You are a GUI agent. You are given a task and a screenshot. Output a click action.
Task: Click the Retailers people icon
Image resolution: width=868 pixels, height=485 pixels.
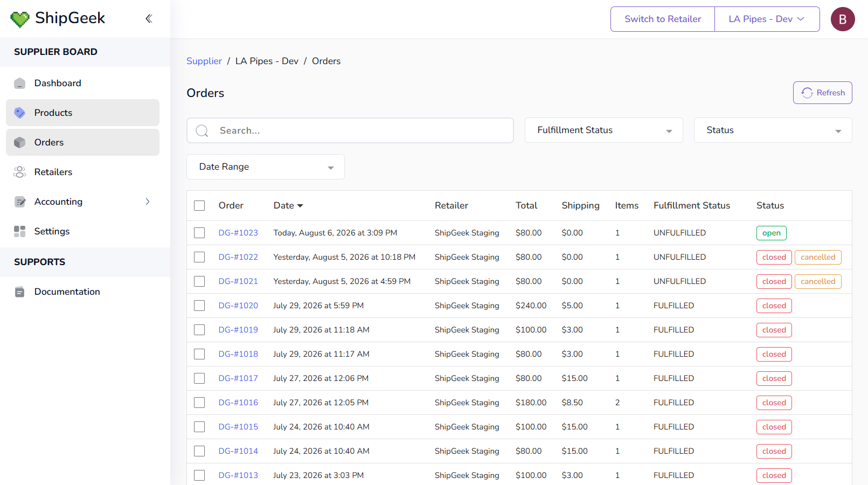point(20,172)
